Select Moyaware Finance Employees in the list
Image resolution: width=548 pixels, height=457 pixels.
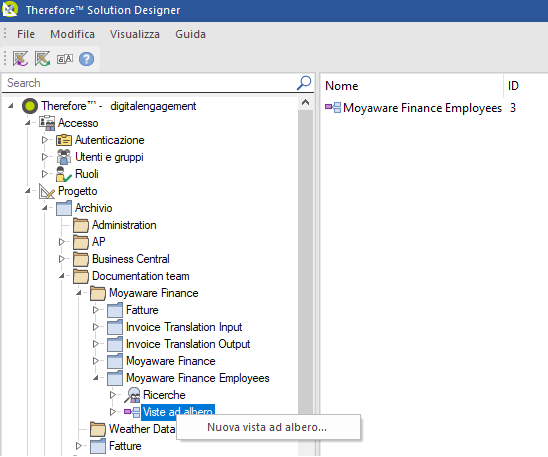[x=422, y=108]
